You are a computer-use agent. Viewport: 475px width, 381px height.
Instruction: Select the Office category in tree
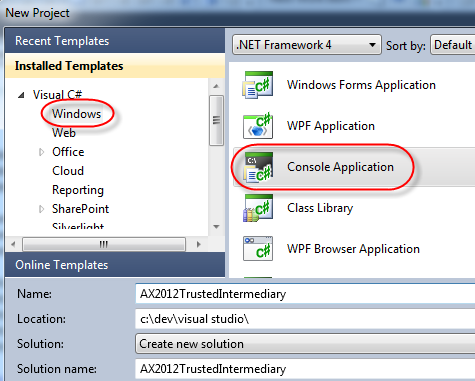pyautogui.click(x=68, y=152)
